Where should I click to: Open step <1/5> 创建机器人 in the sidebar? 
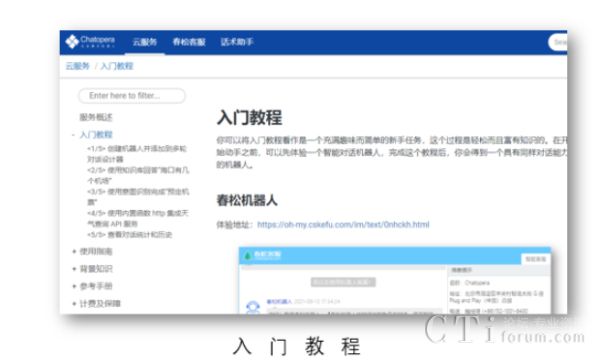coord(137,153)
